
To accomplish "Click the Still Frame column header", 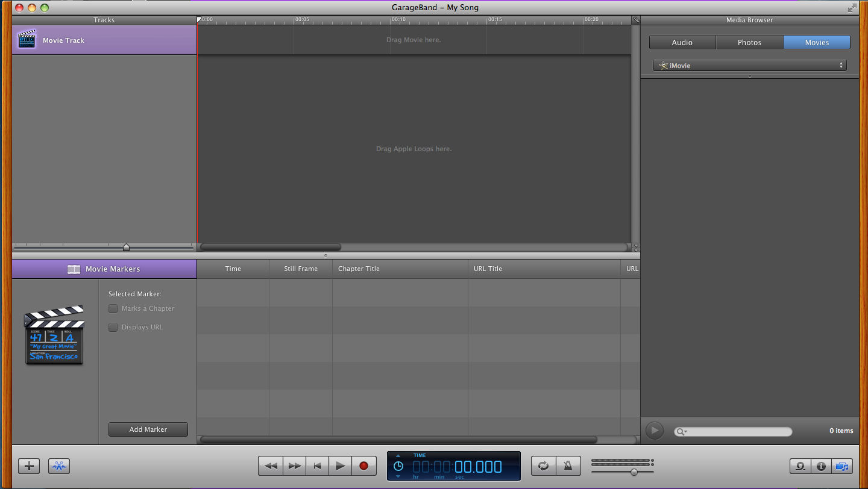I will point(301,269).
